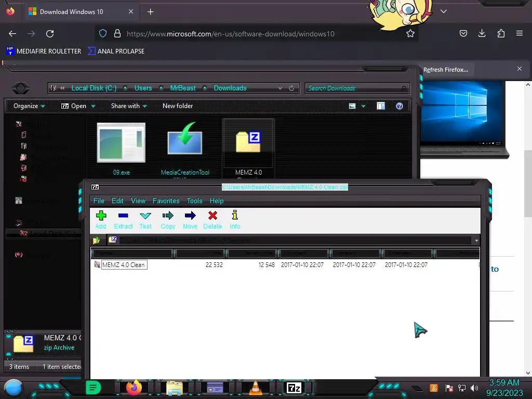Viewport: 532px width, 399px height.
Task: Click the 7z taskbar button
Action: (x=294, y=388)
